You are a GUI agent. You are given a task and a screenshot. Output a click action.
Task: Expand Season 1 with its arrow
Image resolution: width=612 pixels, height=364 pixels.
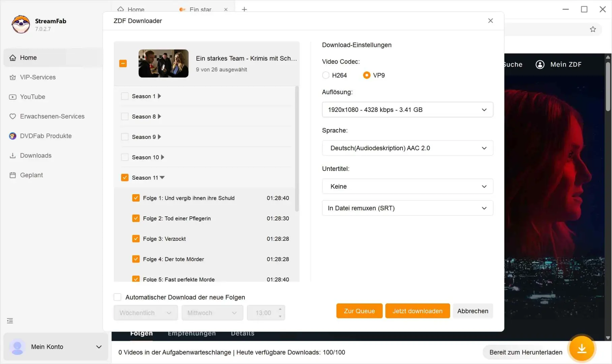[x=159, y=96]
